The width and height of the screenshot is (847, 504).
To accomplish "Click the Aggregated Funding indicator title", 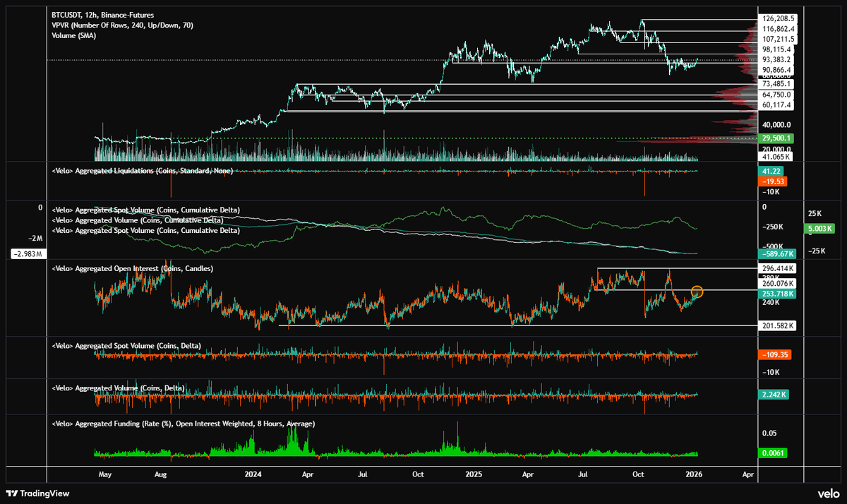I will pos(184,424).
